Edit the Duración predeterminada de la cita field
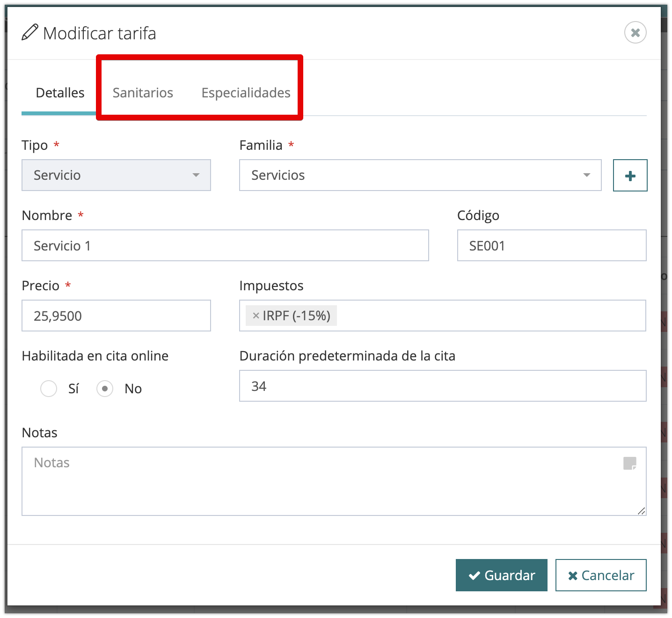The image size is (672, 618). [x=442, y=386]
